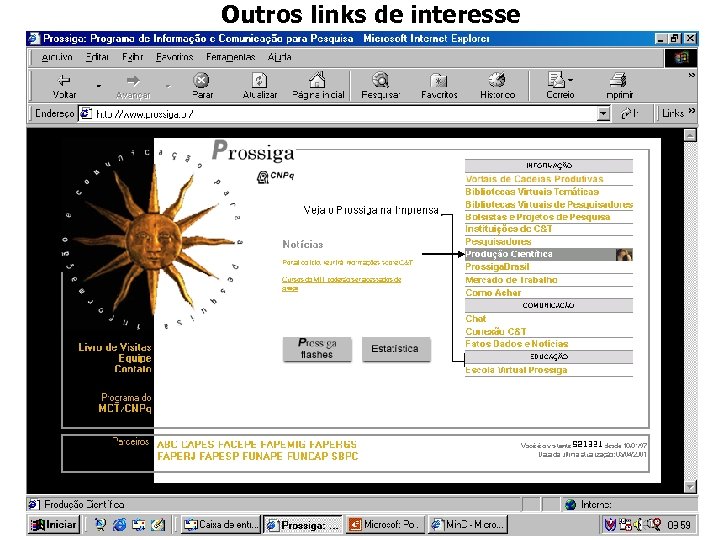The height and width of the screenshot is (540, 720).
Task: Print page with Imprimir button
Action: 619,86
